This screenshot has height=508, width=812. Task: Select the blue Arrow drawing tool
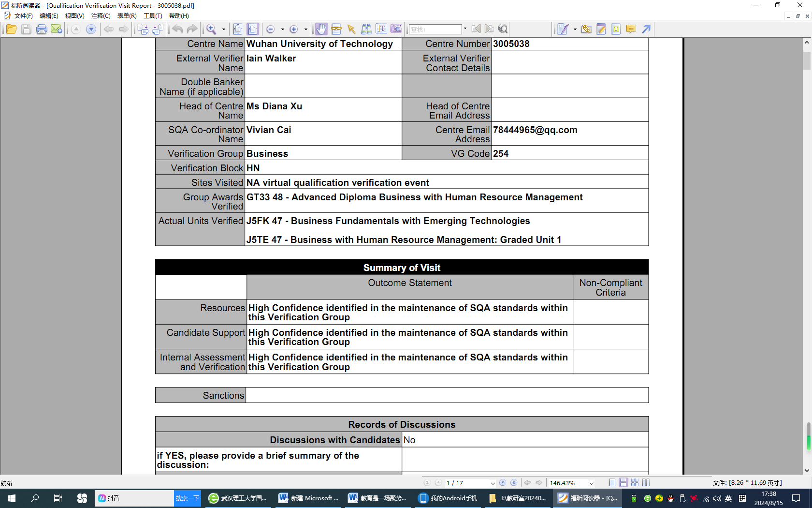(646, 30)
